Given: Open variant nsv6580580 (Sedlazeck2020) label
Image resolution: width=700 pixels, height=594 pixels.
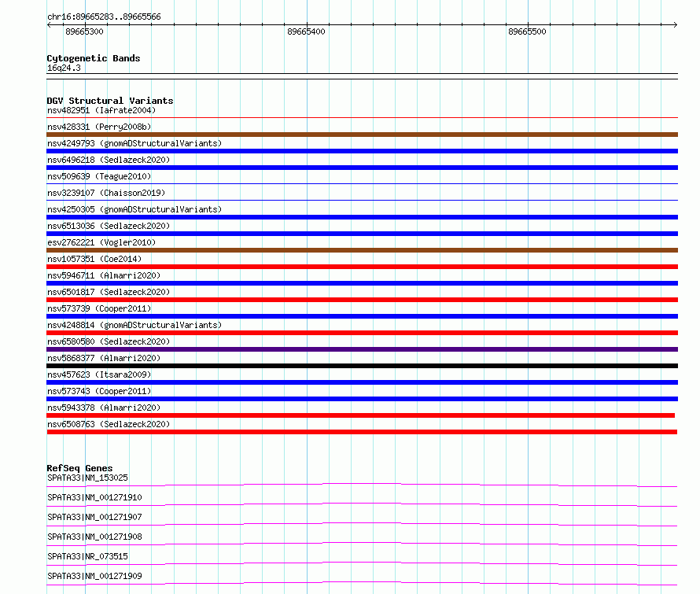Looking at the screenshot, I should (x=109, y=341).
